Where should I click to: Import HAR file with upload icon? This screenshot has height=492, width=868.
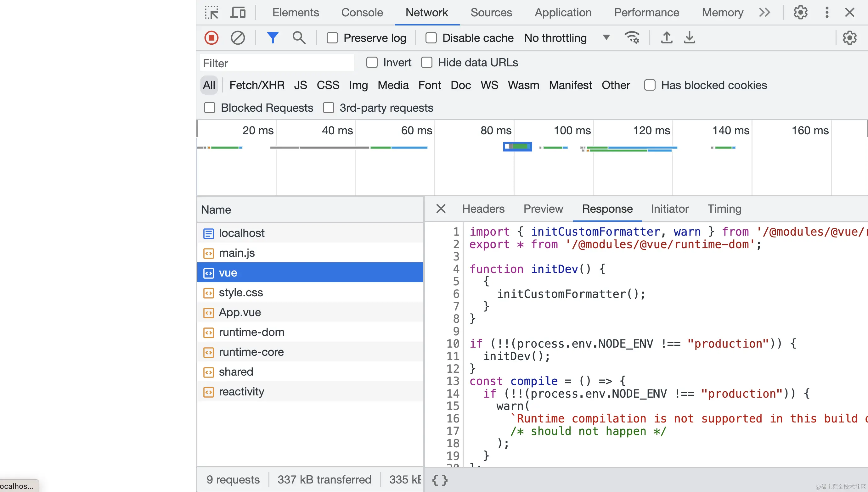667,37
